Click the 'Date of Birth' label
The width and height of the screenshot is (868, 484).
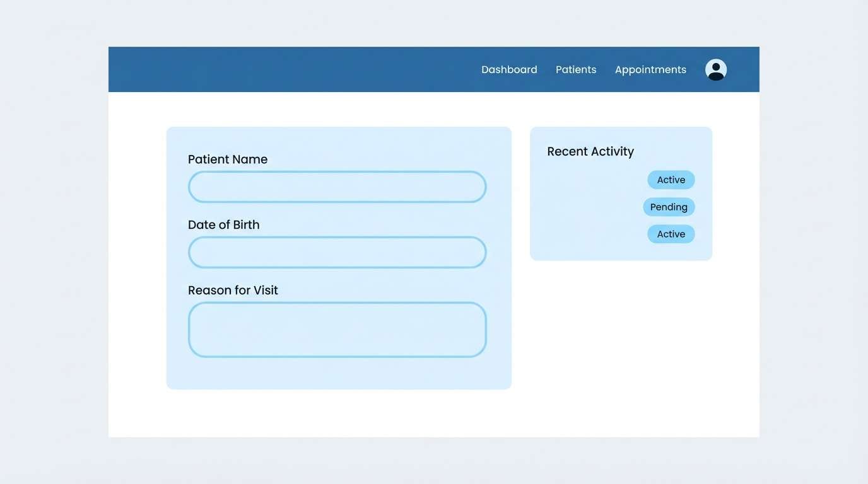[x=224, y=224]
